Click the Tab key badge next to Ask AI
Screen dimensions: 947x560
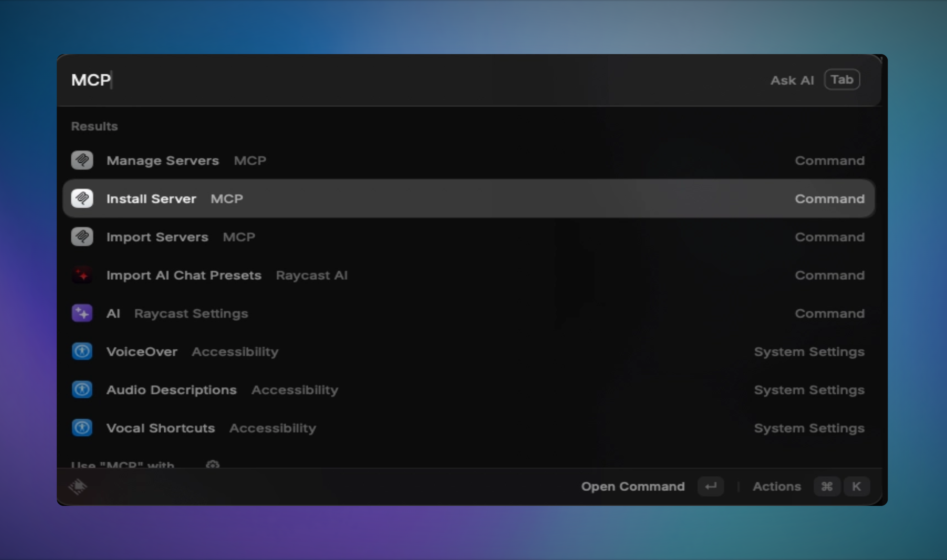(842, 79)
